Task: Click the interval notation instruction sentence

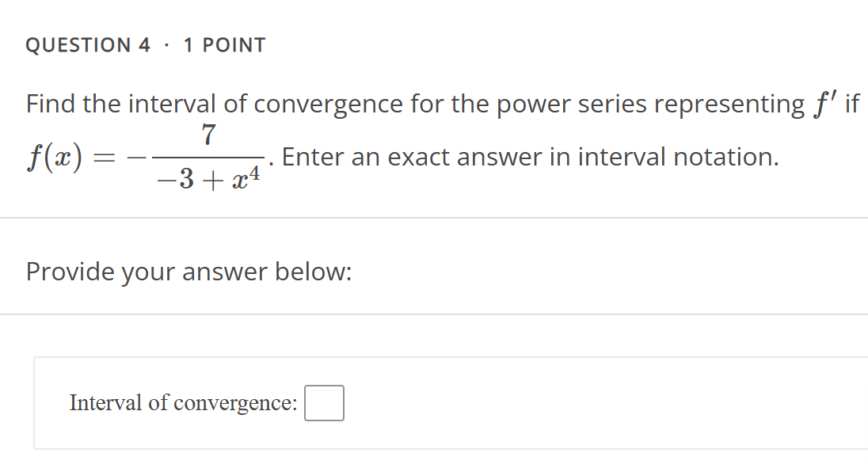Action: pyautogui.click(x=531, y=156)
